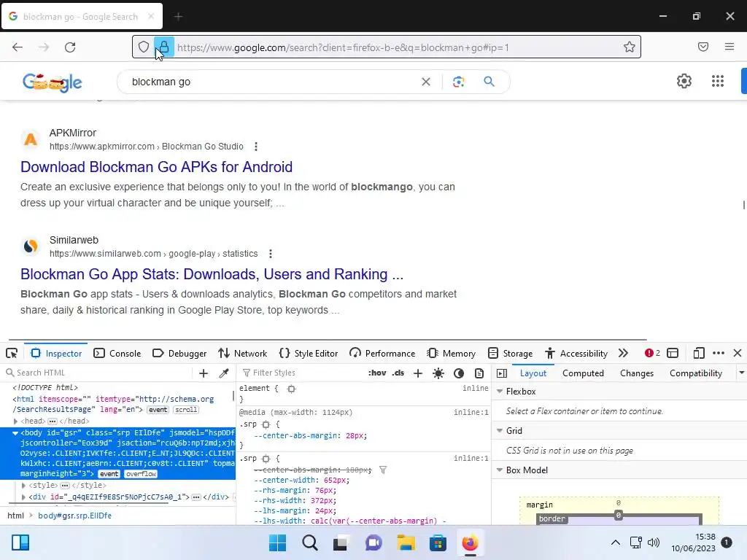Open the Style Editor tab
Viewport: 747px width, 560px height.
pyautogui.click(x=309, y=354)
